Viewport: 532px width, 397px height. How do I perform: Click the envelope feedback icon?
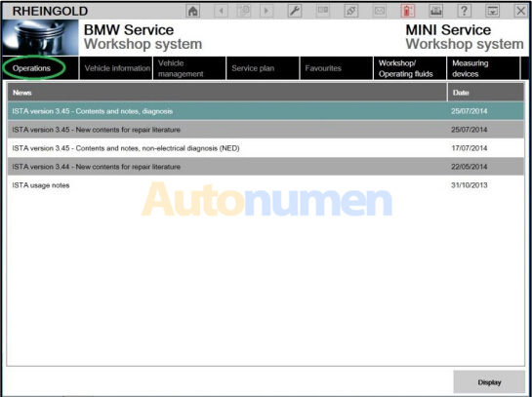(380, 11)
